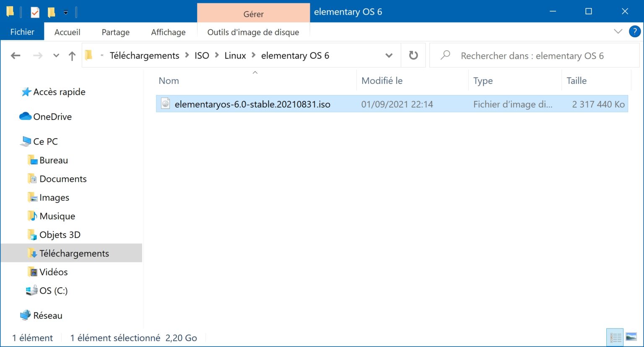Select the details view icon in status bar
Viewport: 644px width, 347px height.
point(615,337)
